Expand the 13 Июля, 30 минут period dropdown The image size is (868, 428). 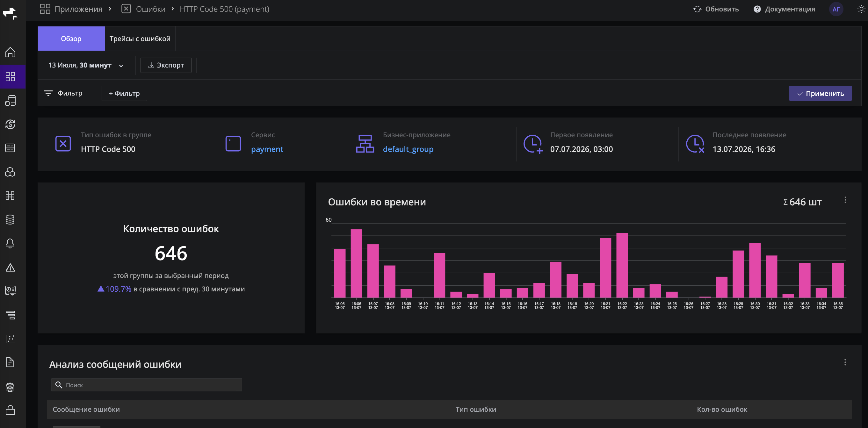86,65
